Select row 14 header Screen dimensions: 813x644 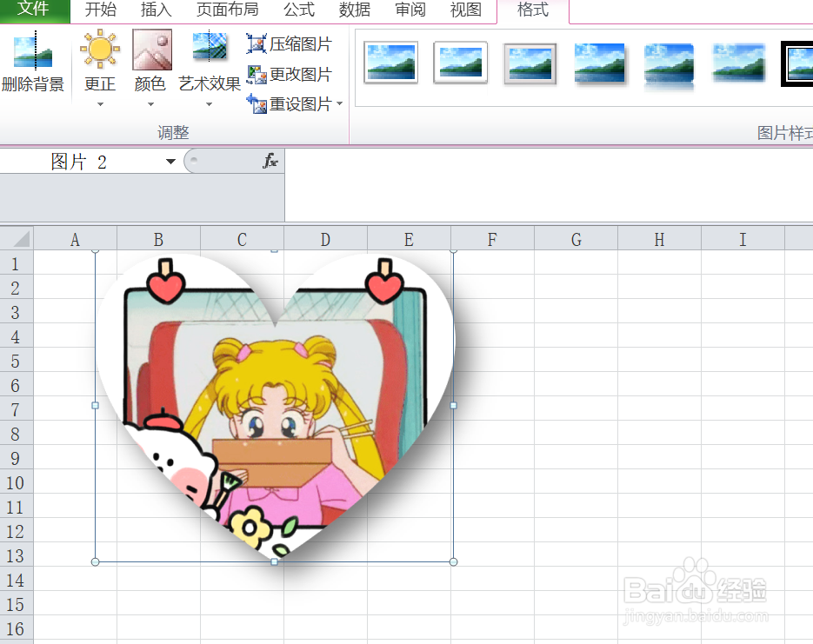pos(16,580)
